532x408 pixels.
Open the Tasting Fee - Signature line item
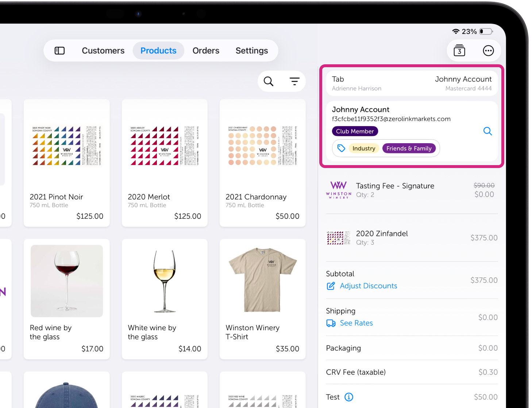coord(412,190)
